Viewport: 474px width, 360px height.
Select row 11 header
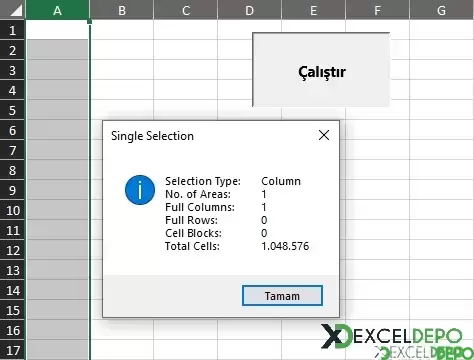click(x=12, y=230)
